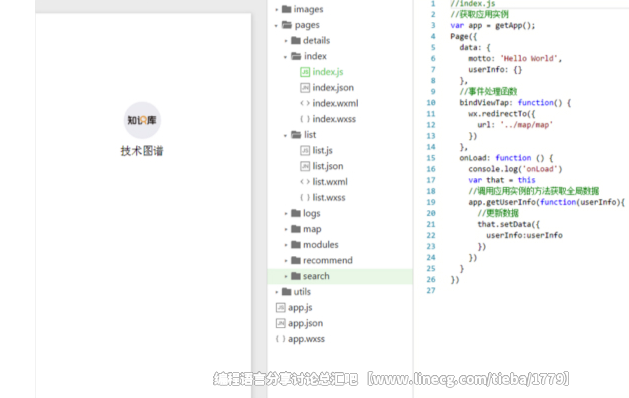
Task: Tap the 技术图谱 text in the simulator
Action: click(x=142, y=151)
